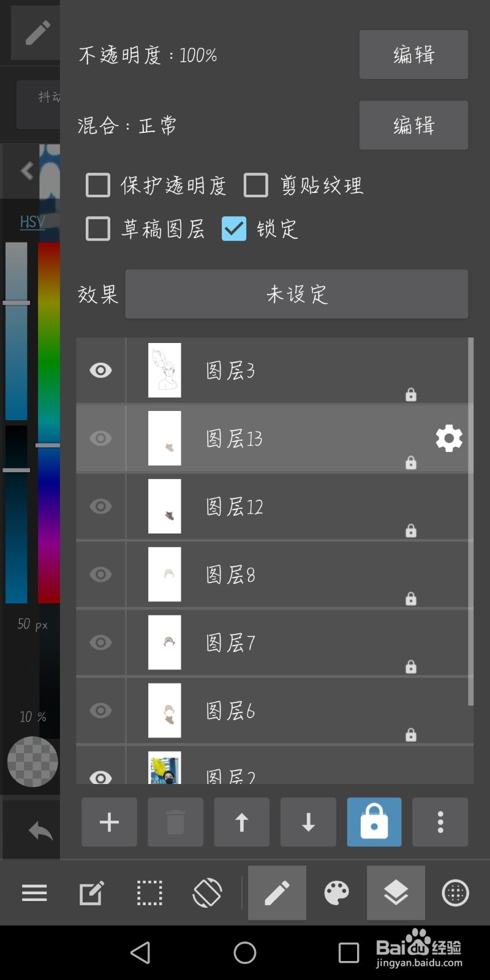490x980 pixels.
Task: Open the selection Marquee tool
Action: tap(149, 893)
